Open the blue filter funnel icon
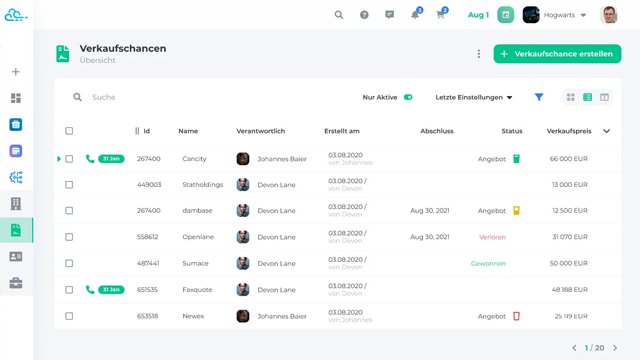Screen dimensions: 640x360 pyautogui.click(x=539, y=97)
